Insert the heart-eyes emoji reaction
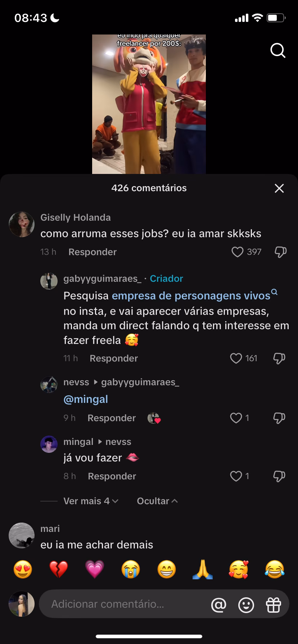This screenshot has height=644, width=298. (x=23, y=570)
